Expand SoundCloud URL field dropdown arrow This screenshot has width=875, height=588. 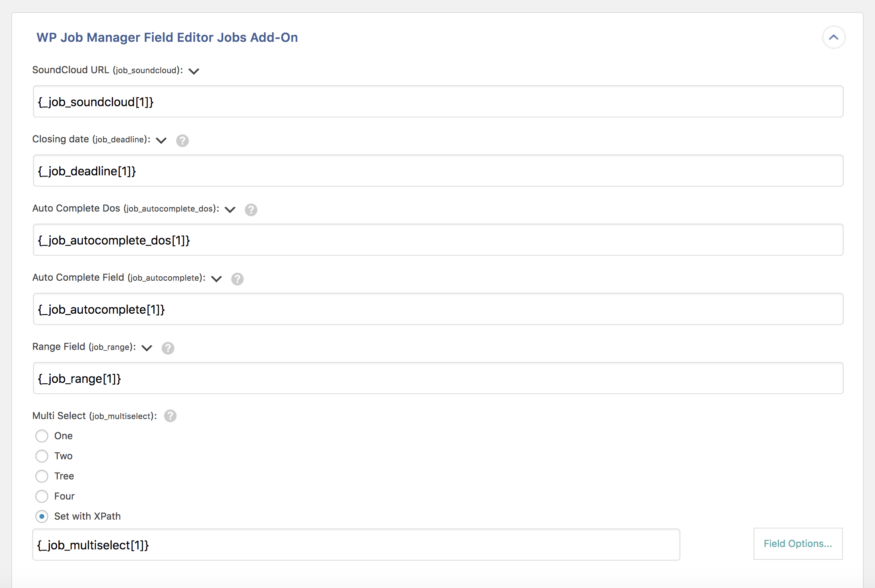point(194,71)
